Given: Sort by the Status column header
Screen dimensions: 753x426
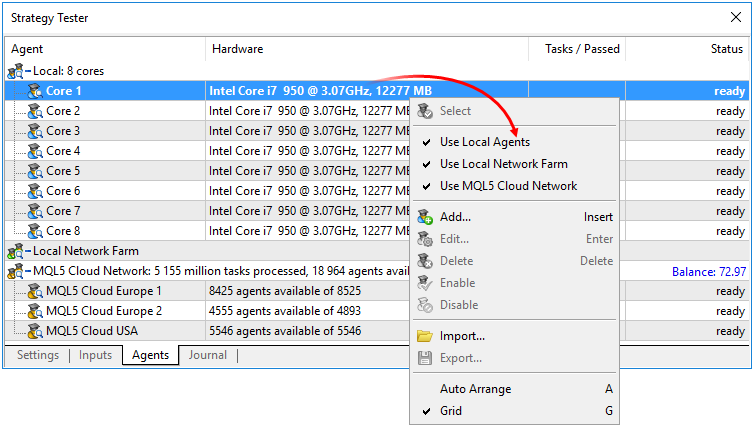Looking at the screenshot, I should [x=687, y=49].
